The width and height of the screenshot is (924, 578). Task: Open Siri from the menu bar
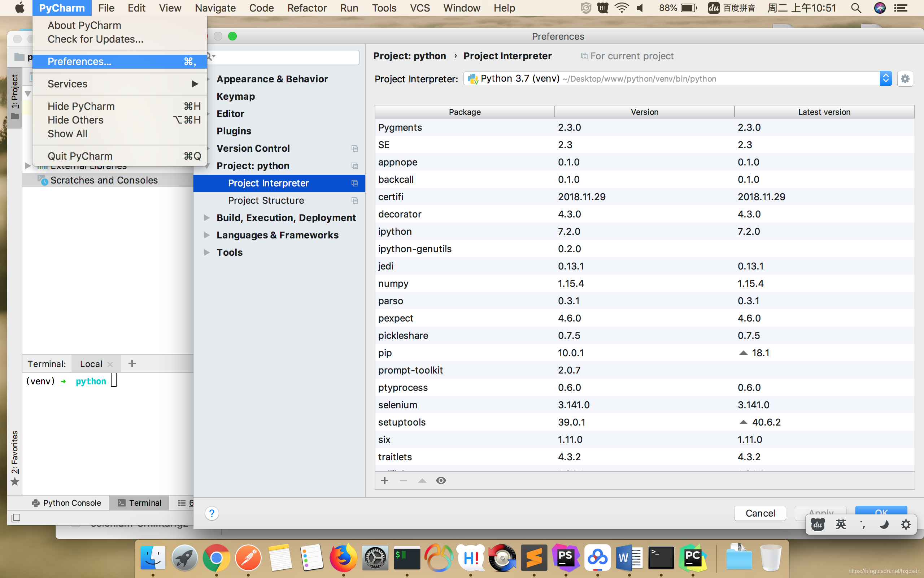[x=880, y=8]
